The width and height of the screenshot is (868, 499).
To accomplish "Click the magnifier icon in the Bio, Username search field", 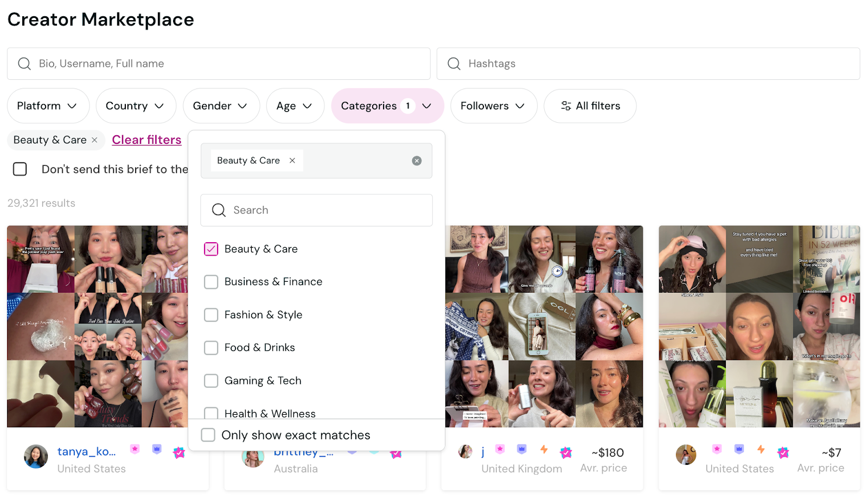I will click(24, 64).
